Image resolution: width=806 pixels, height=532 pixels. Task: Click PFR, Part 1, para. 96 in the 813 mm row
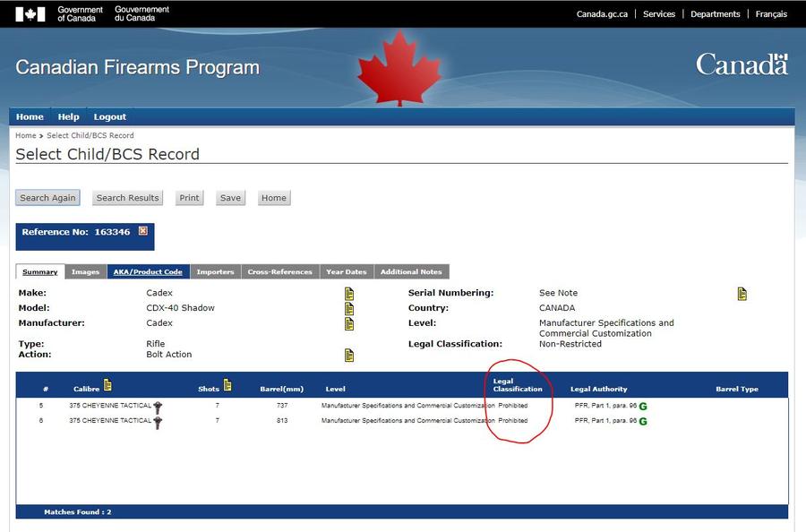point(605,420)
